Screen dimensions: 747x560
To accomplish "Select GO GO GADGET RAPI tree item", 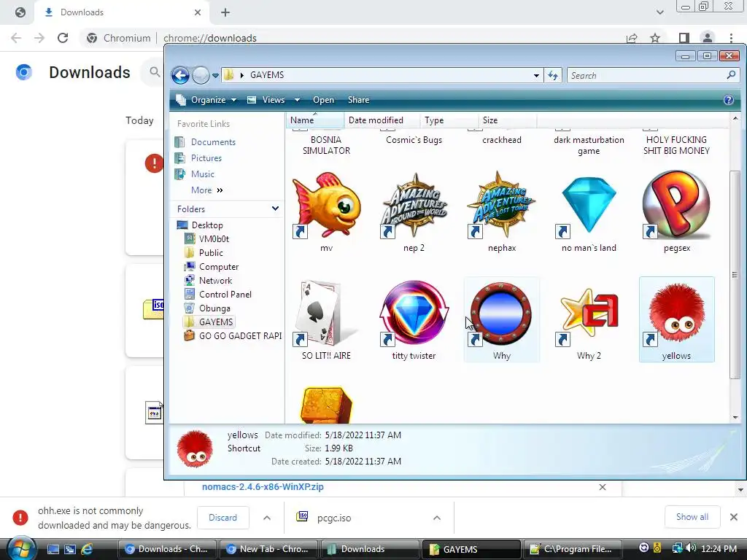I will click(x=240, y=335).
